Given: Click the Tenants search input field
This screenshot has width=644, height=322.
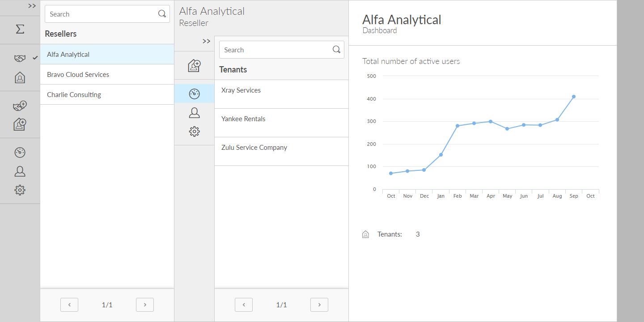Looking at the screenshot, I should (x=275, y=50).
